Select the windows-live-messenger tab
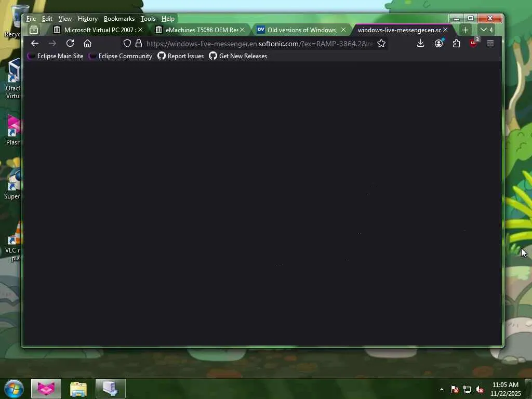 (398, 30)
